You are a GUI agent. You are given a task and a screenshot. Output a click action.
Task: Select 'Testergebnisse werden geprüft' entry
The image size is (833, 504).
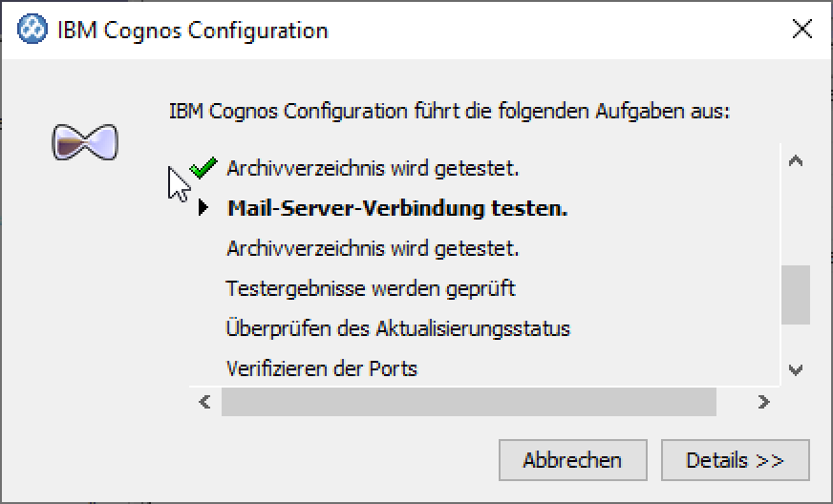[x=371, y=288]
